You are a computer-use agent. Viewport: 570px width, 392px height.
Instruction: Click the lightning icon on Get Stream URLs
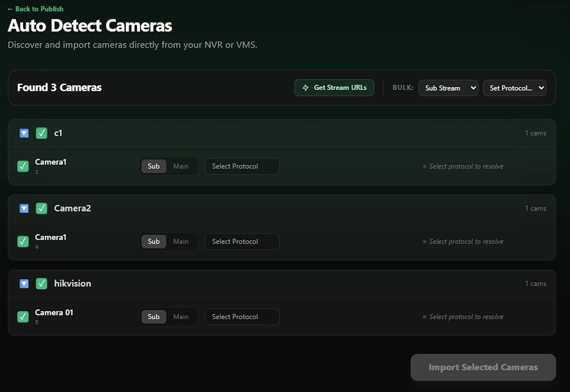[306, 88]
